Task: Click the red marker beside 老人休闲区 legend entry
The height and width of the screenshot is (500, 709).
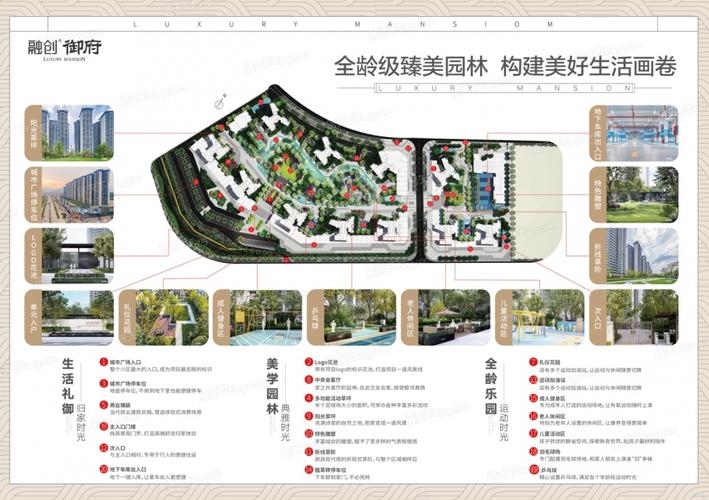Action: click(x=534, y=416)
